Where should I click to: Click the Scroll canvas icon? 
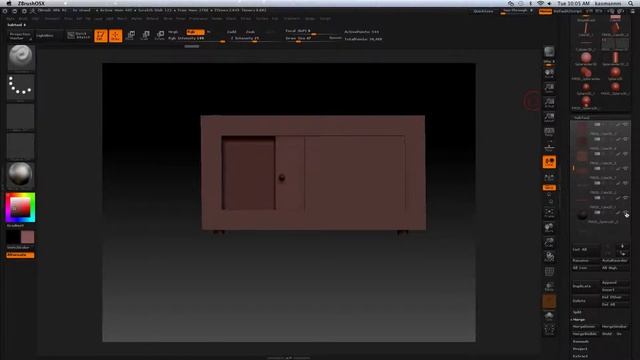(549, 73)
